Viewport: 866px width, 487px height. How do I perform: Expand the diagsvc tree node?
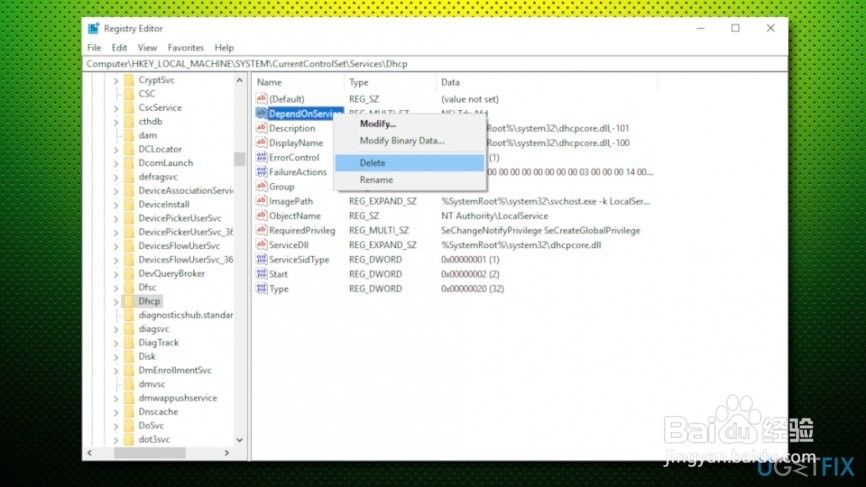(x=116, y=329)
